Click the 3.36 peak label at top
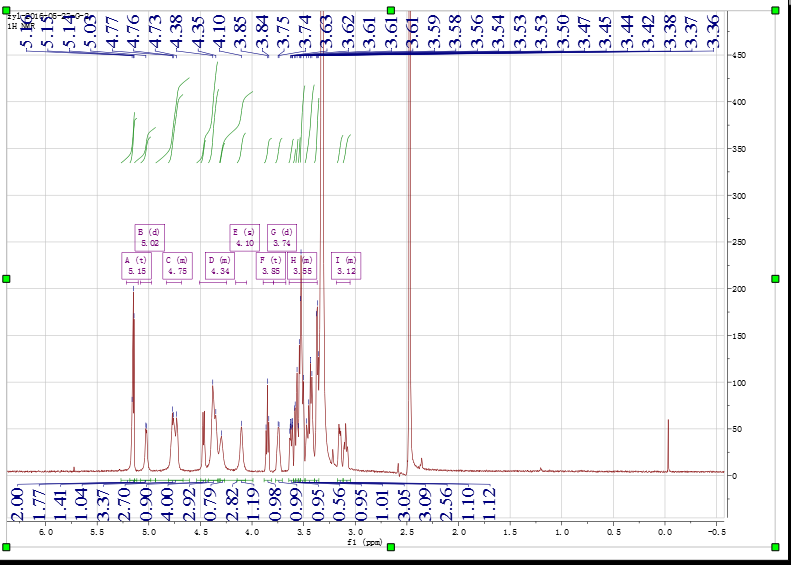Viewport: 791px width, 565px height. coord(713,31)
